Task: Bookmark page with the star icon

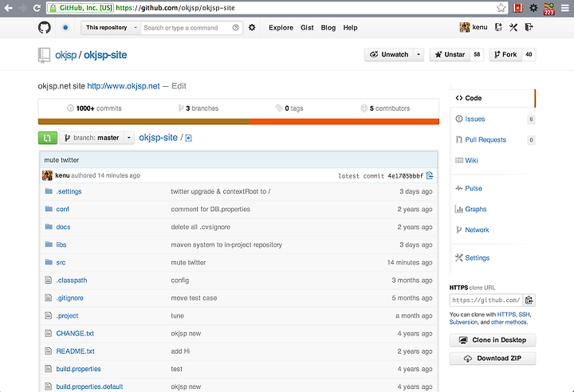Action: click(501, 8)
